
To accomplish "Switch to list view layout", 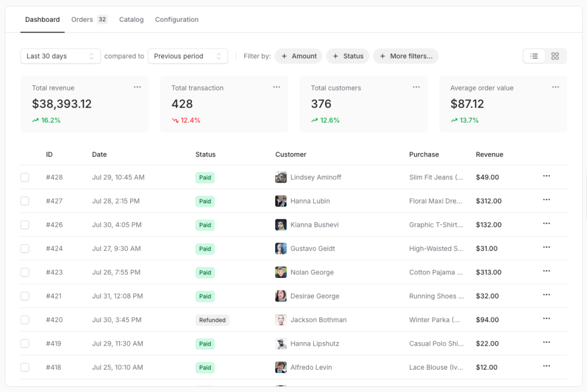I will [x=534, y=56].
